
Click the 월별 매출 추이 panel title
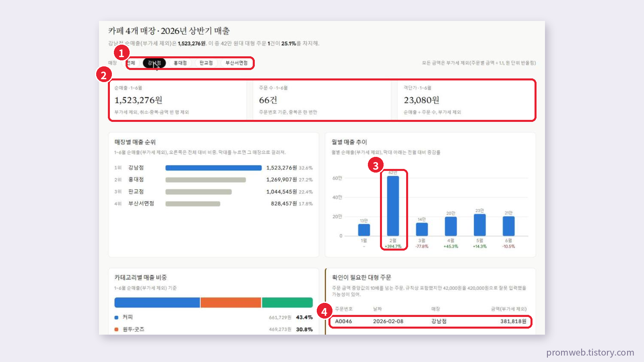(x=349, y=142)
